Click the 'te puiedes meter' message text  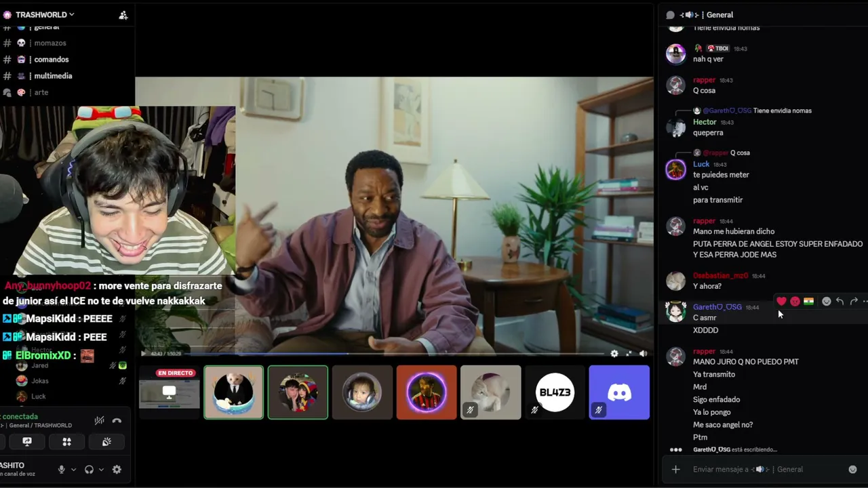[721, 175]
